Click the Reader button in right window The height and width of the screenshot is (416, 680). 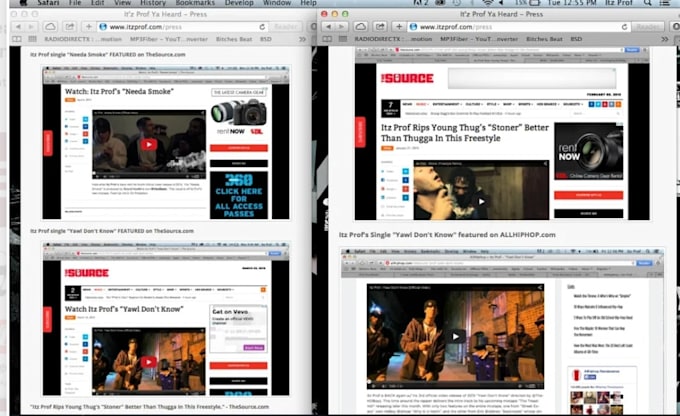click(648, 27)
